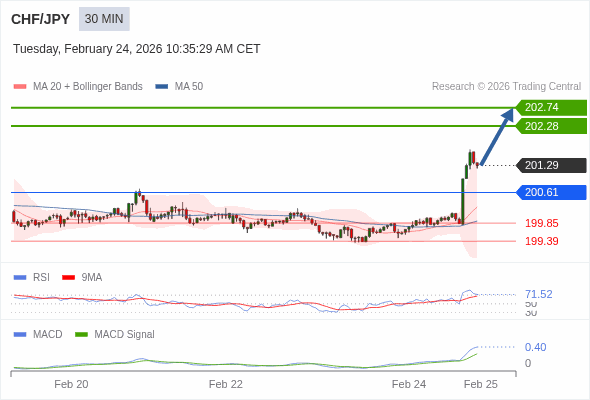
Task: Click the 200.61 pivot price tag
Action: (552, 192)
